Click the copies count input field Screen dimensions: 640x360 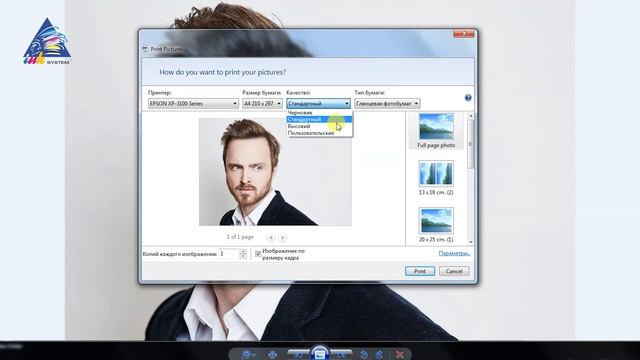coord(229,254)
